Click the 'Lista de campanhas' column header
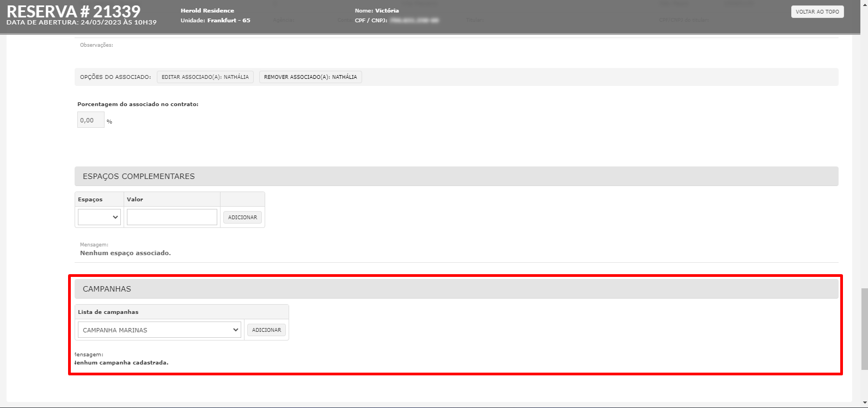 (108, 312)
